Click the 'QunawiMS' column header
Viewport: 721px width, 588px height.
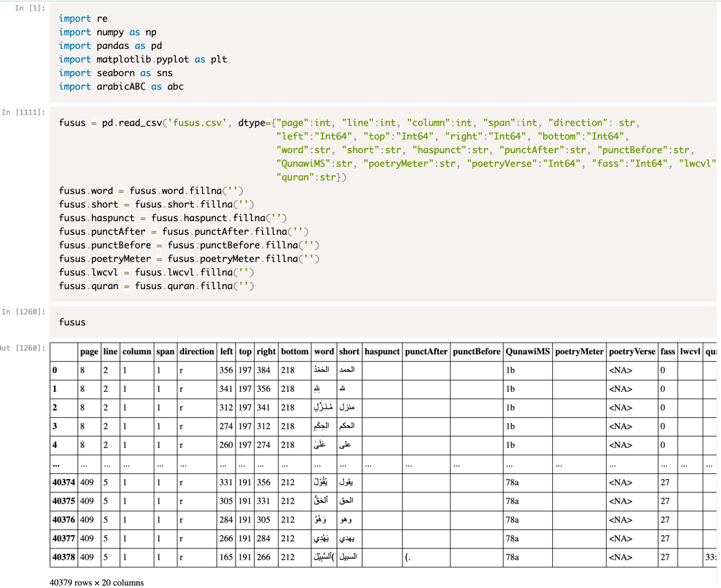(x=527, y=352)
